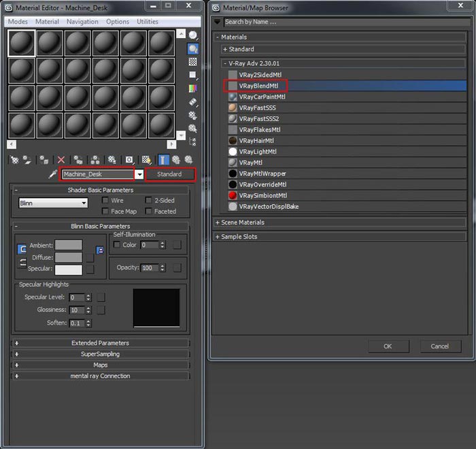The height and width of the screenshot is (449, 476).
Task: Click Cancel in Material/Map Browser
Action: pos(440,346)
